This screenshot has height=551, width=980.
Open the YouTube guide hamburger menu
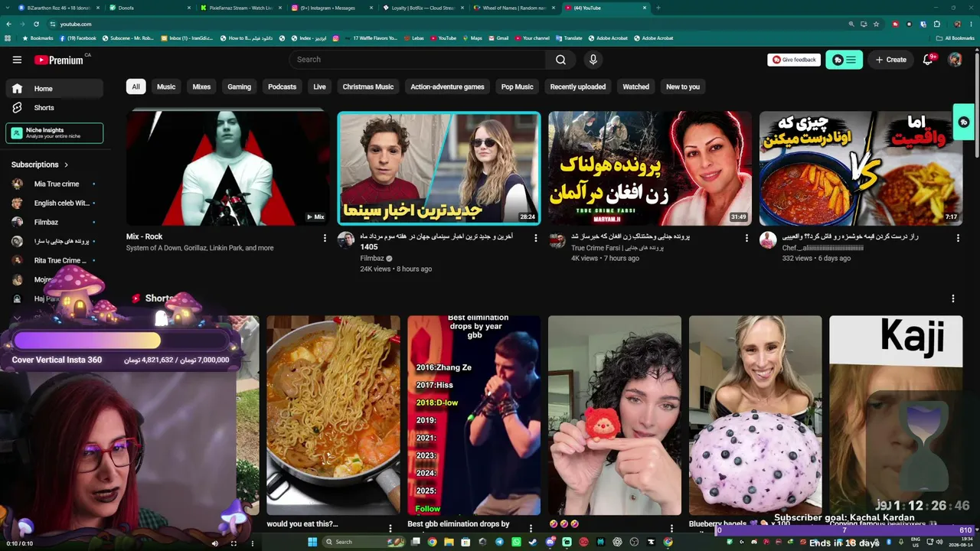coord(17,60)
